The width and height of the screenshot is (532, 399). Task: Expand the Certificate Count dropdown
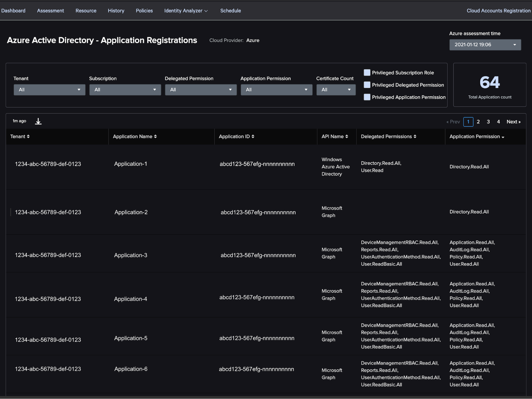pos(336,90)
